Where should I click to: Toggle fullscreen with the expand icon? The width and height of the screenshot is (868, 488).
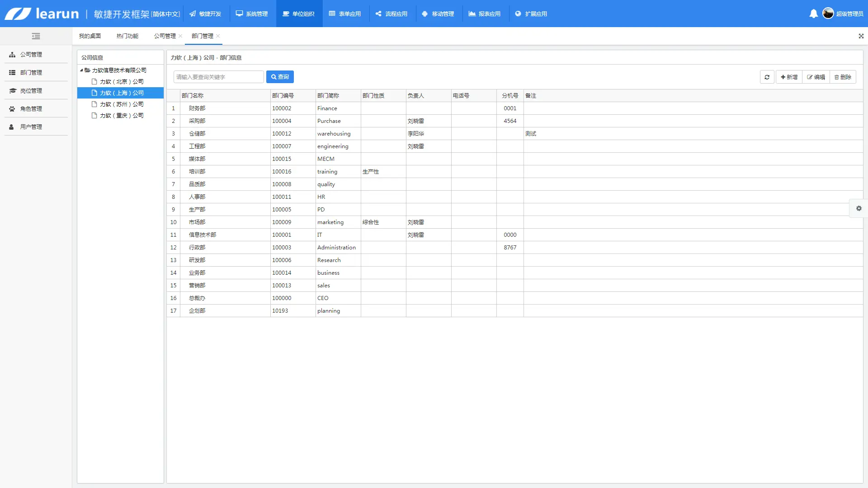pyautogui.click(x=861, y=36)
